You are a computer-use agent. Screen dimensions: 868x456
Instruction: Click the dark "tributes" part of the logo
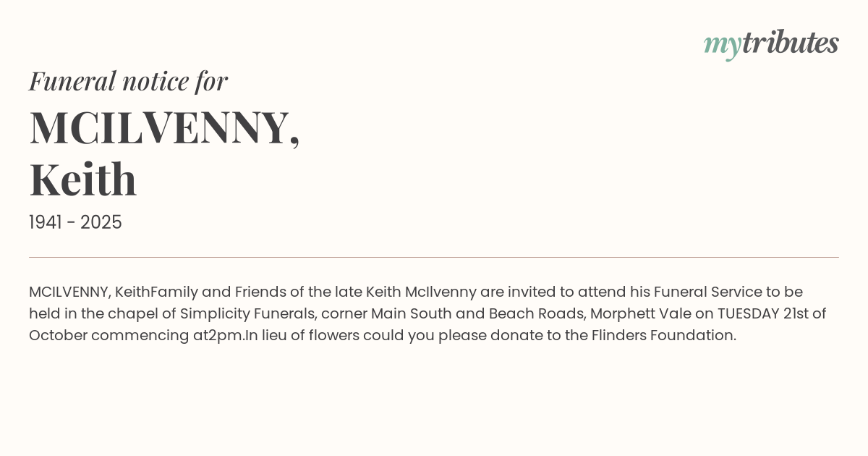790,43
